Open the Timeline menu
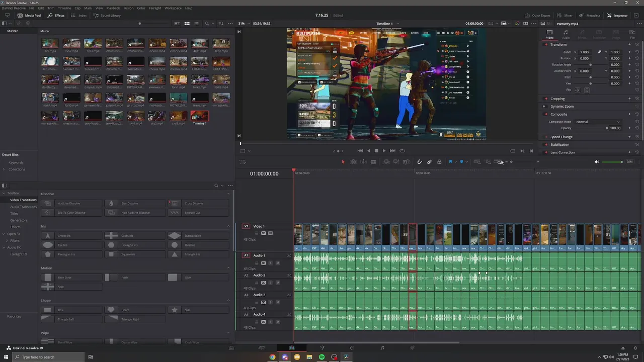The height and width of the screenshot is (362, 644). (64, 8)
